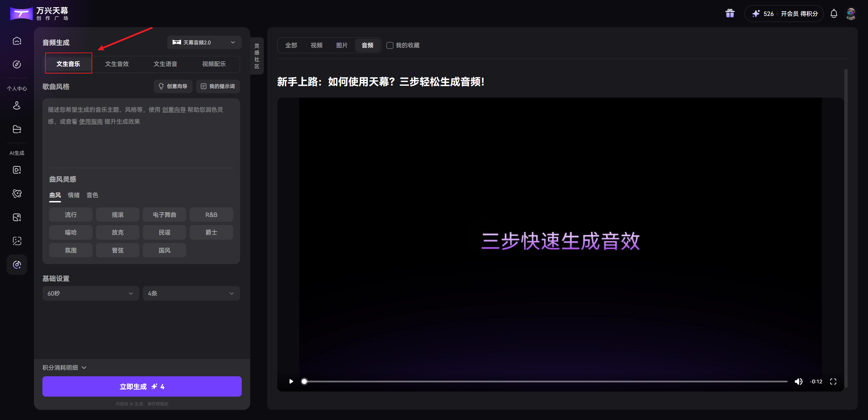Click the 立即生成 generate button
This screenshot has height=420, width=868.
click(142, 386)
